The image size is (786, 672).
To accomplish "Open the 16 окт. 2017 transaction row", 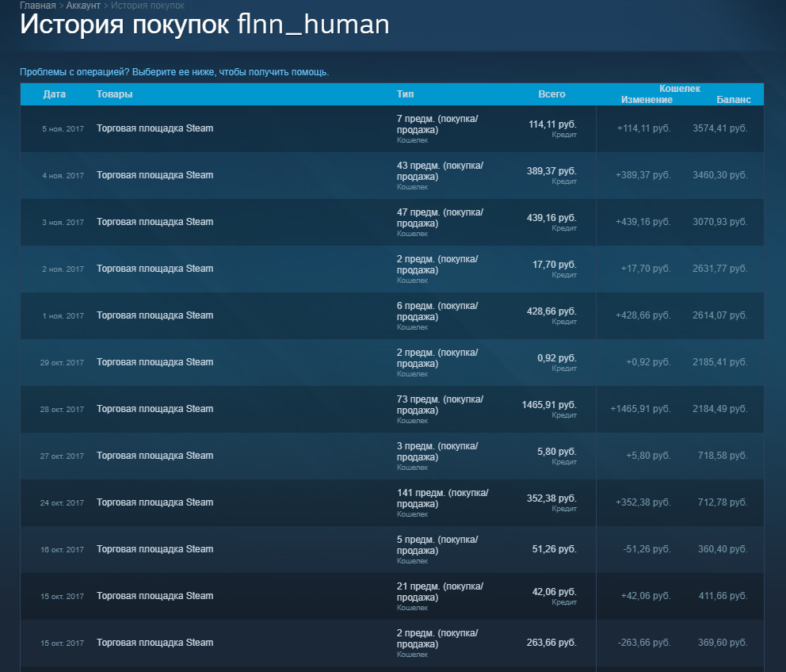I will pos(392,549).
